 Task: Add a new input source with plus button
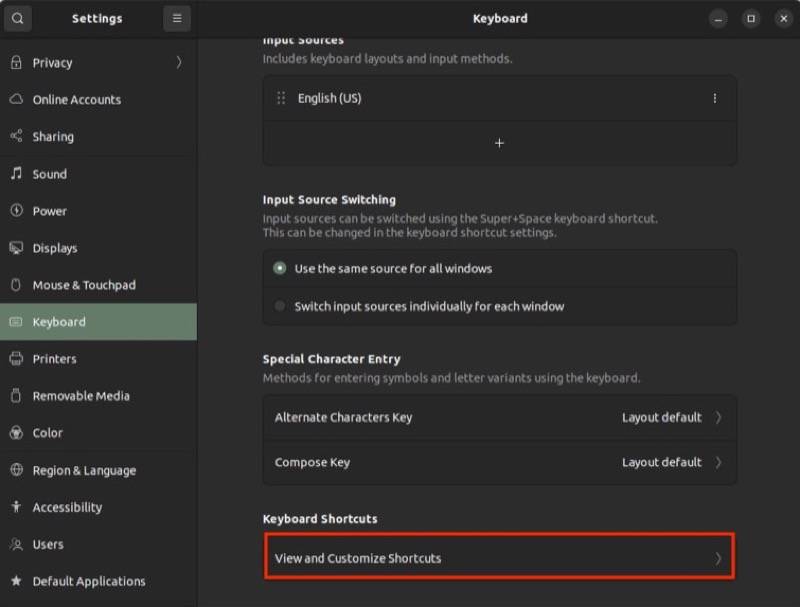(498, 143)
